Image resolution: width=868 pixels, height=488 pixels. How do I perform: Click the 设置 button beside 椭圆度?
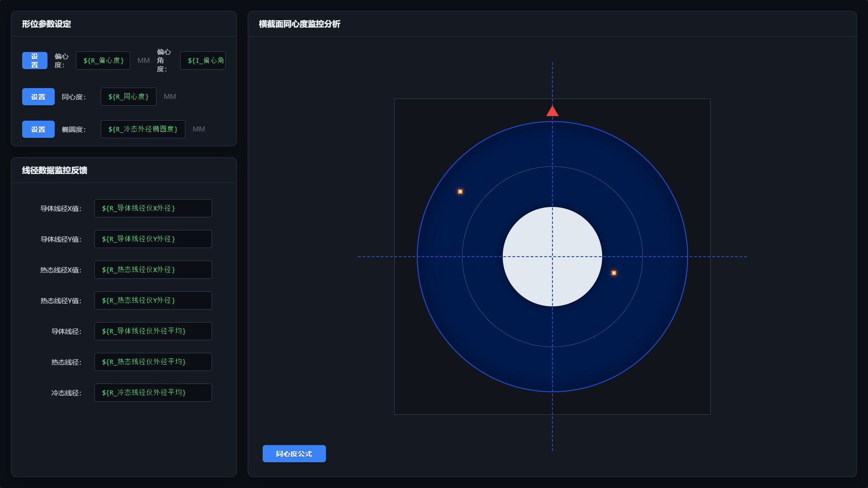pyautogui.click(x=38, y=129)
